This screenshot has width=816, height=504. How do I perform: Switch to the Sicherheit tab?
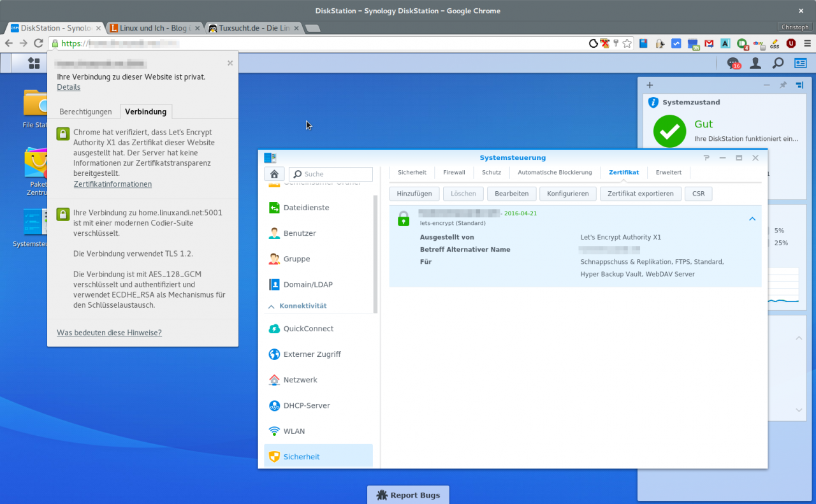point(412,172)
